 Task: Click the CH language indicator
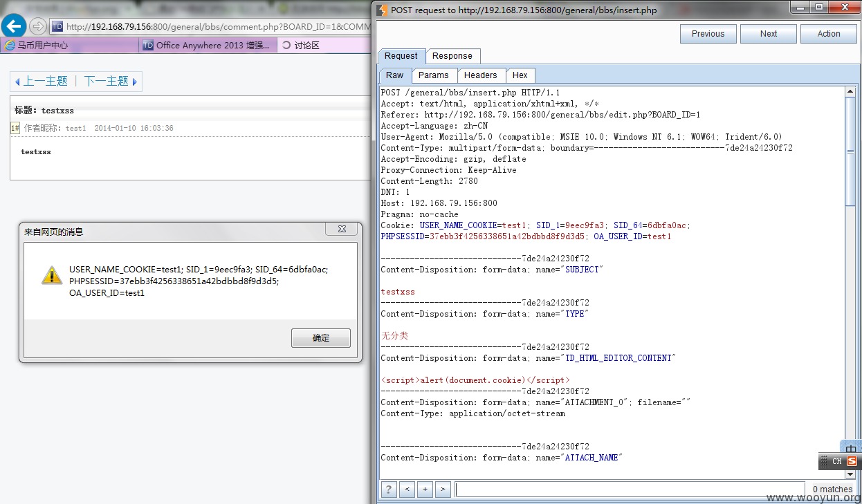click(836, 461)
